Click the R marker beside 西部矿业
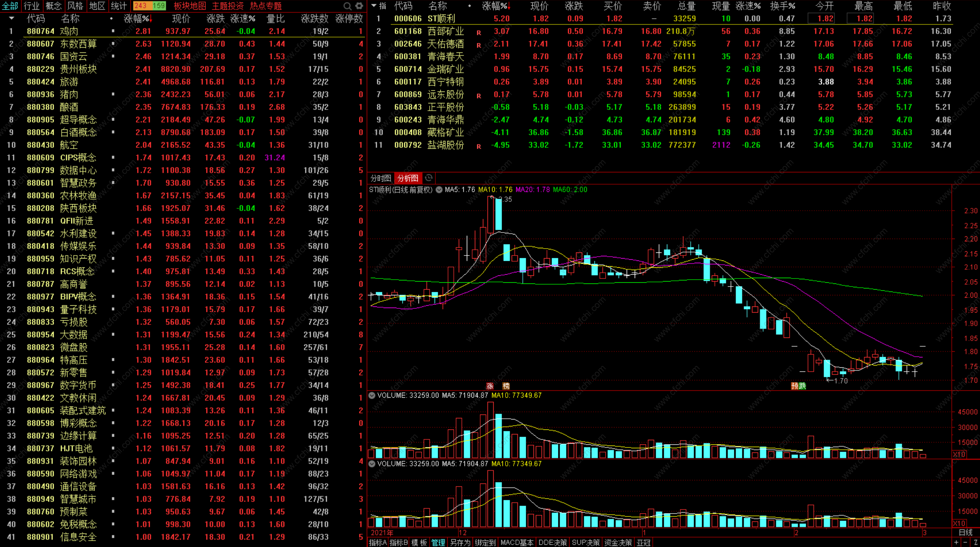980x547 pixels. 479,33
